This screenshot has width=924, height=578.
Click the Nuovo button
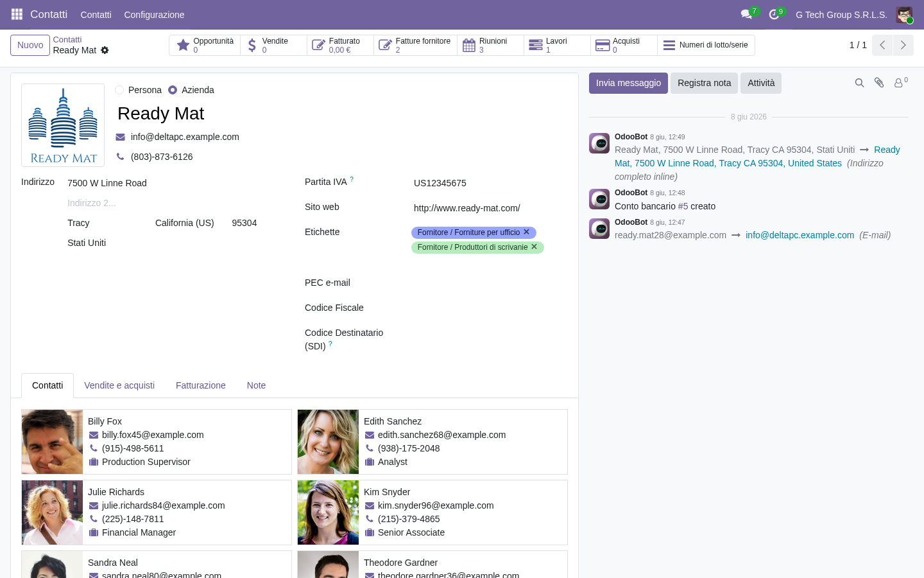point(30,45)
